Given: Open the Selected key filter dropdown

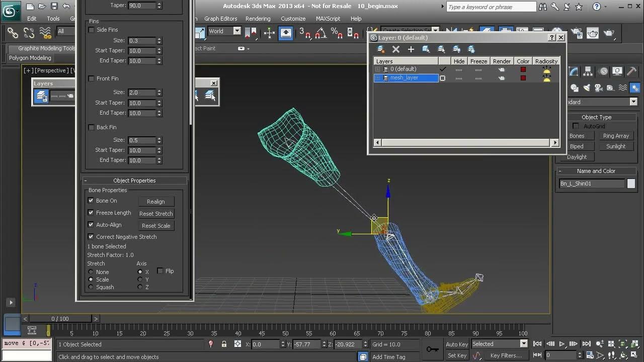Looking at the screenshot, I should coord(499,344).
